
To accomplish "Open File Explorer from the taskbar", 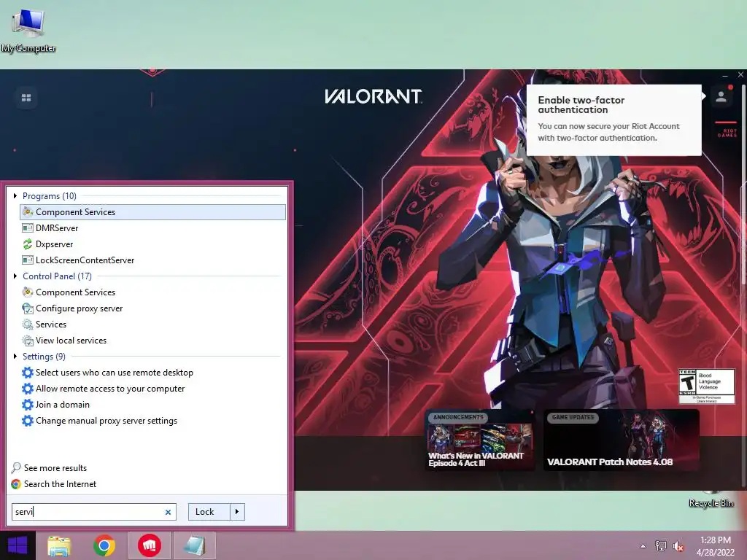I will [x=59, y=545].
